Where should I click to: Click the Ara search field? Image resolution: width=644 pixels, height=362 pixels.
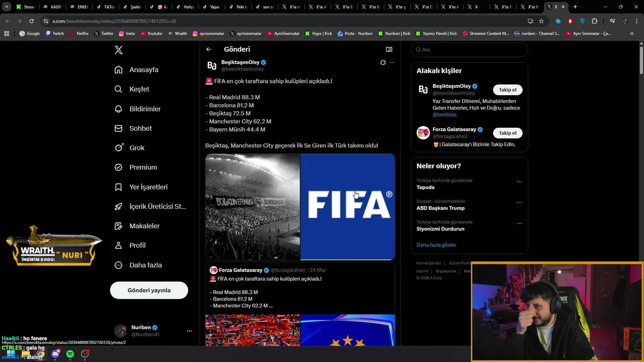coord(469,50)
